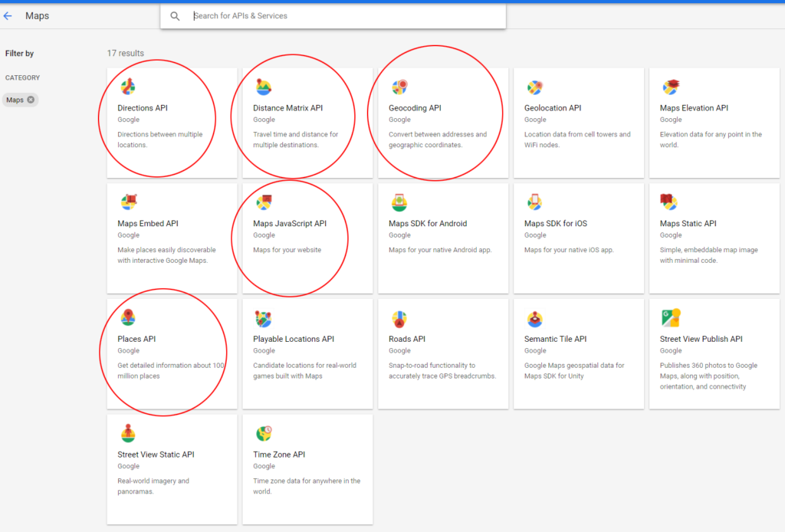Screen dimensions: 785x532
Task: Click the Maps SDK for iOS icon
Action: 534,202
